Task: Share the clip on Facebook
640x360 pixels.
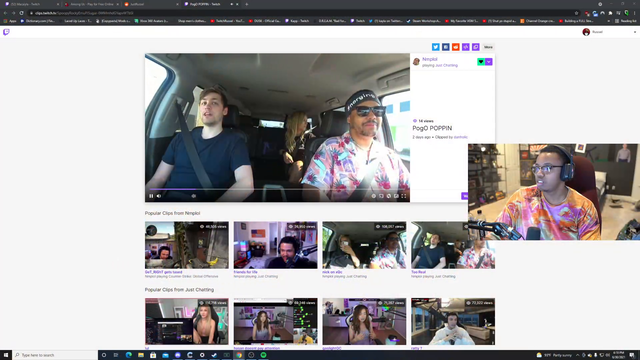Action: tap(446, 47)
